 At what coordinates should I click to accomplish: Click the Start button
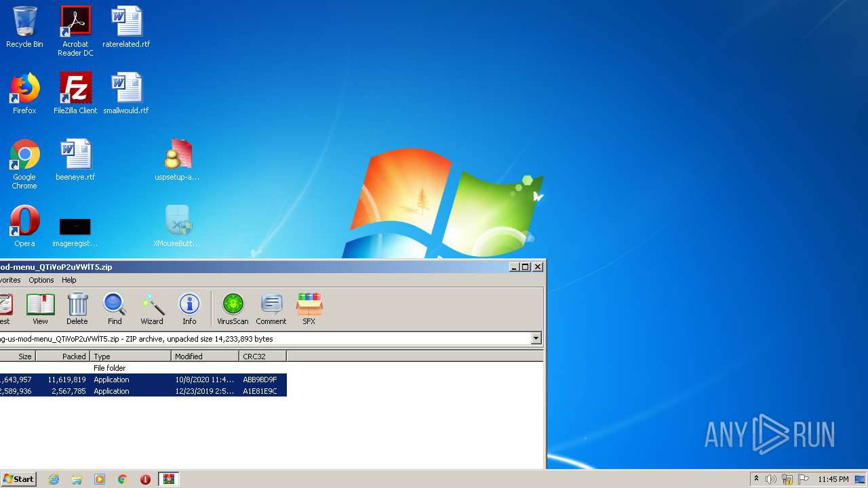pyautogui.click(x=19, y=479)
